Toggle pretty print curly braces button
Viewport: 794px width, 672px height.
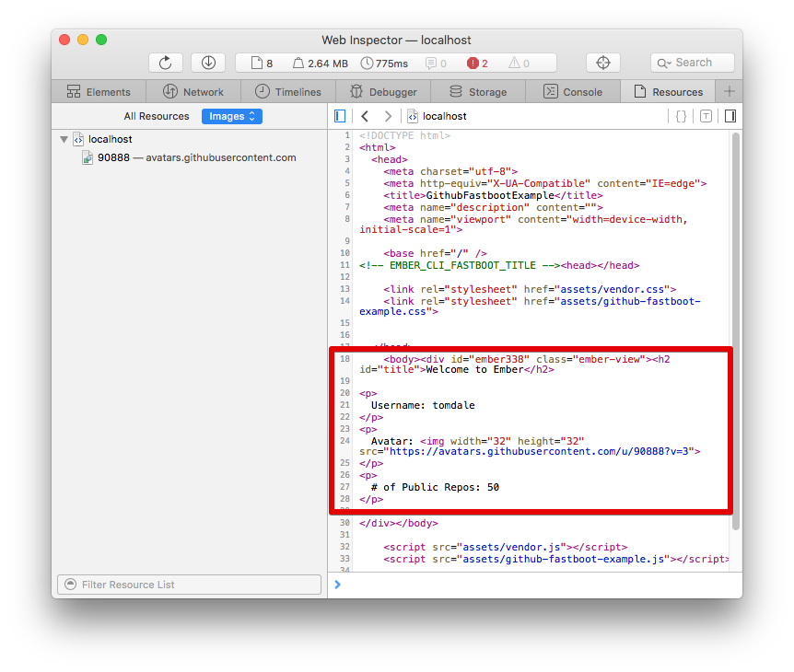(x=681, y=116)
